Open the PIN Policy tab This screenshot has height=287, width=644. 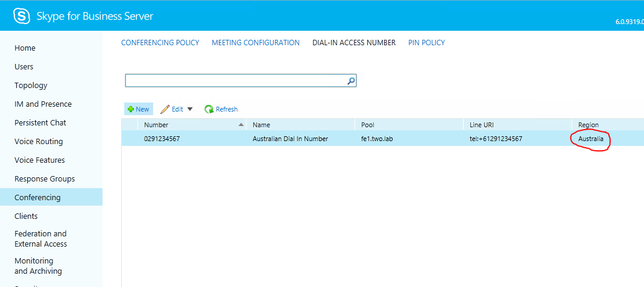pyautogui.click(x=426, y=43)
